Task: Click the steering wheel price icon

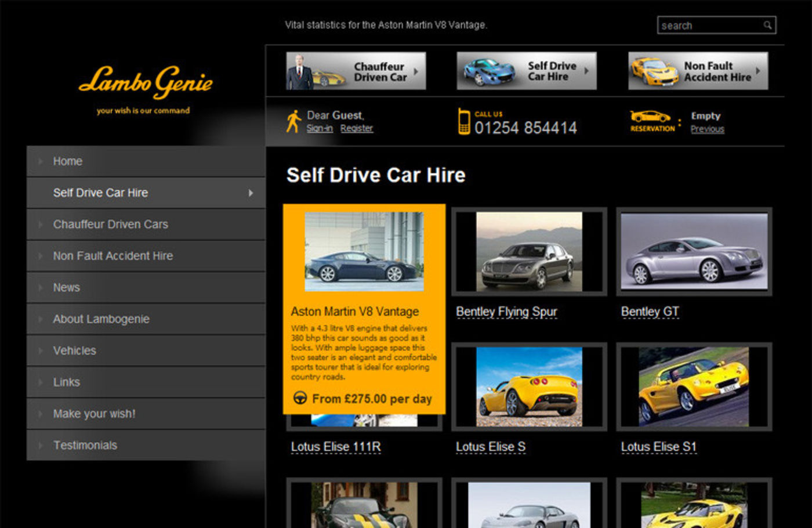Action: click(300, 398)
